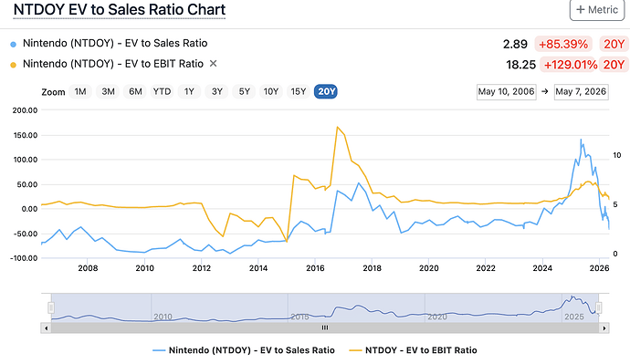This screenshot has height=364, width=630.
Task: Switch zoom to 6M
Action: tap(135, 91)
